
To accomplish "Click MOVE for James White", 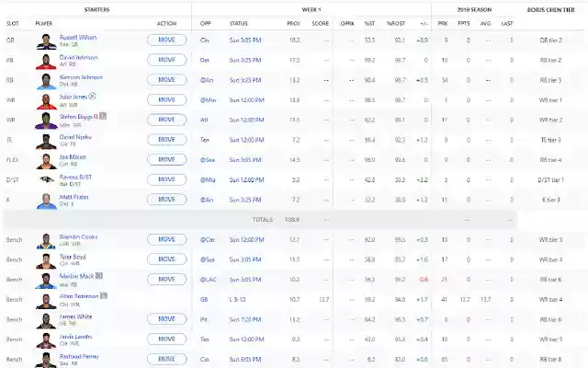I will (167, 319).
